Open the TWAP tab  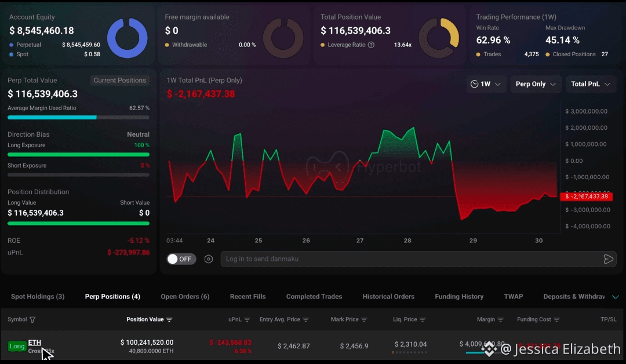click(x=514, y=297)
